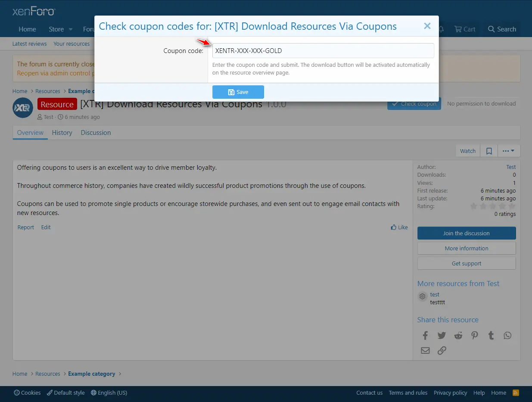Open the Cart from the navigation bar

point(465,29)
